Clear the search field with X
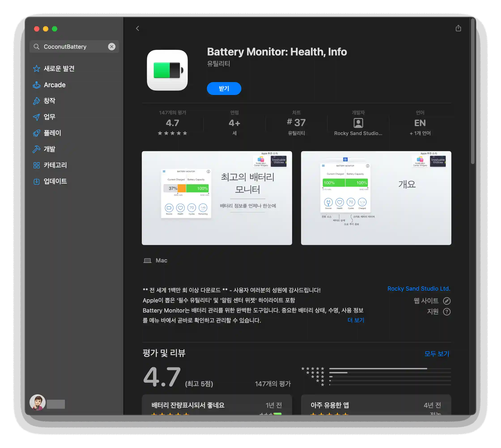 tap(112, 46)
